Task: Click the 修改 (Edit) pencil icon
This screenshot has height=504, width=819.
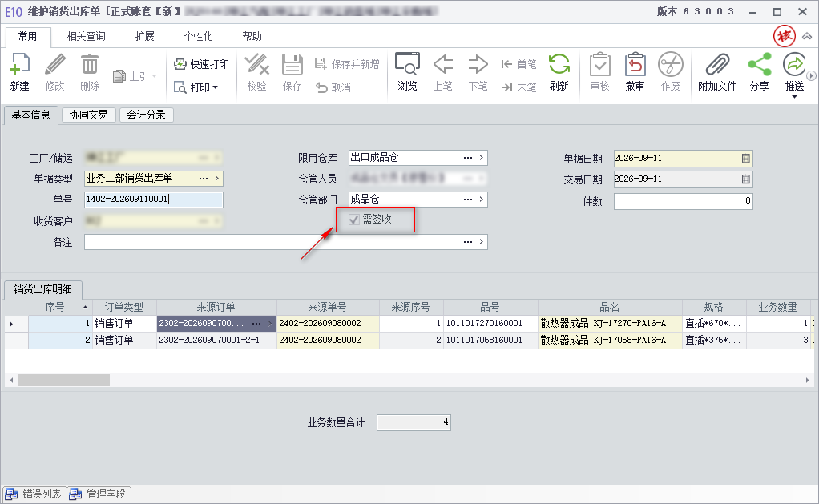Action: point(54,65)
